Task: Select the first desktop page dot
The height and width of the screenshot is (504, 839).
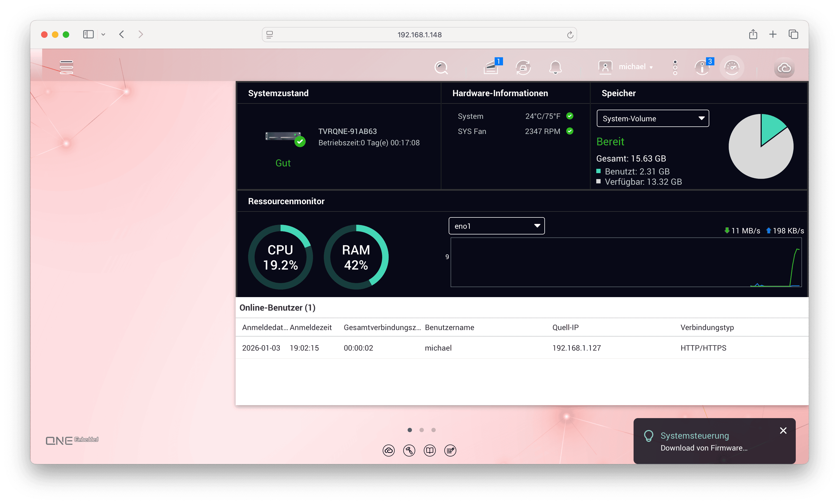Action: (409, 430)
